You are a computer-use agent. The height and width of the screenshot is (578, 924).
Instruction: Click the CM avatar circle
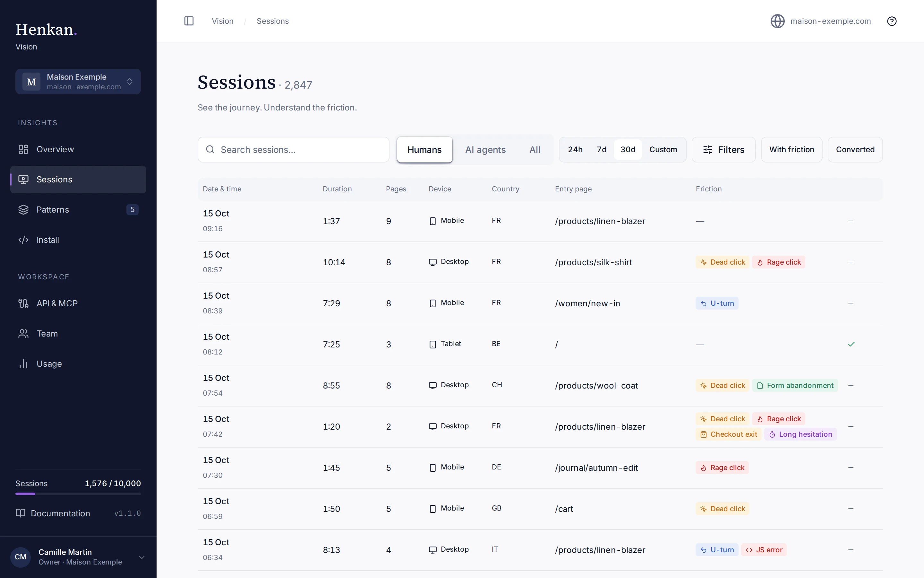pos(21,557)
